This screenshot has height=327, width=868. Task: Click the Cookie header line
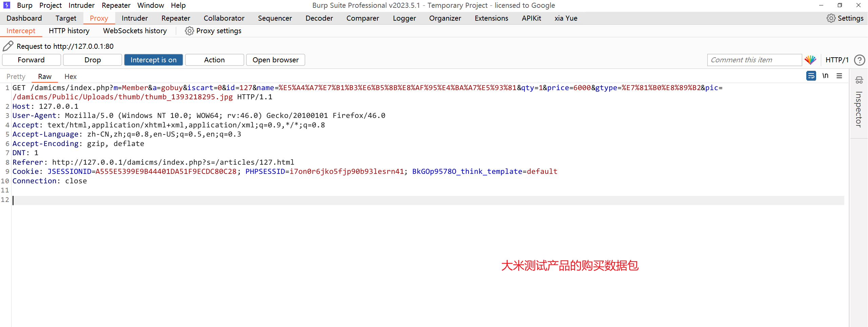pyautogui.click(x=285, y=171)
